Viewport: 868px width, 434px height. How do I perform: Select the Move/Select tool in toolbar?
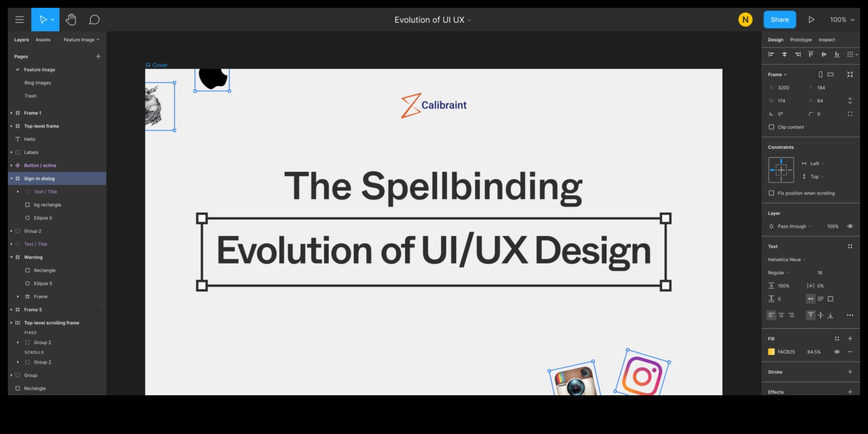tap(44, 20)
